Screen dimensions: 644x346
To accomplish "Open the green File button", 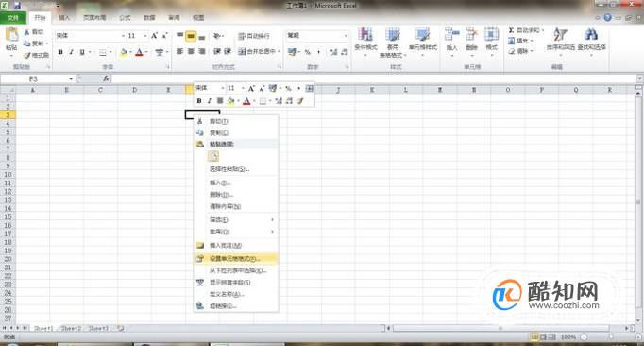I will point(13,18).
